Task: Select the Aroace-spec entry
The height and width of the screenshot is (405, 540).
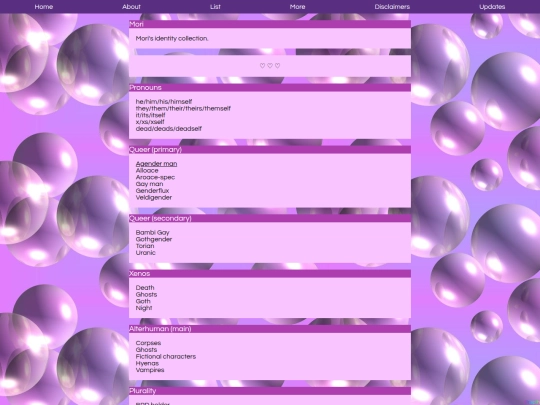Action: [x=155, y=177]
